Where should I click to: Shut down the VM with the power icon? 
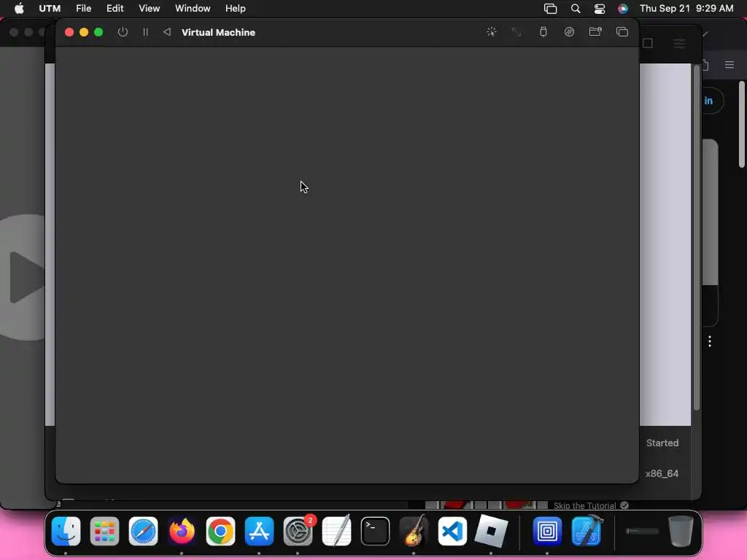click(x=123, y=32)
